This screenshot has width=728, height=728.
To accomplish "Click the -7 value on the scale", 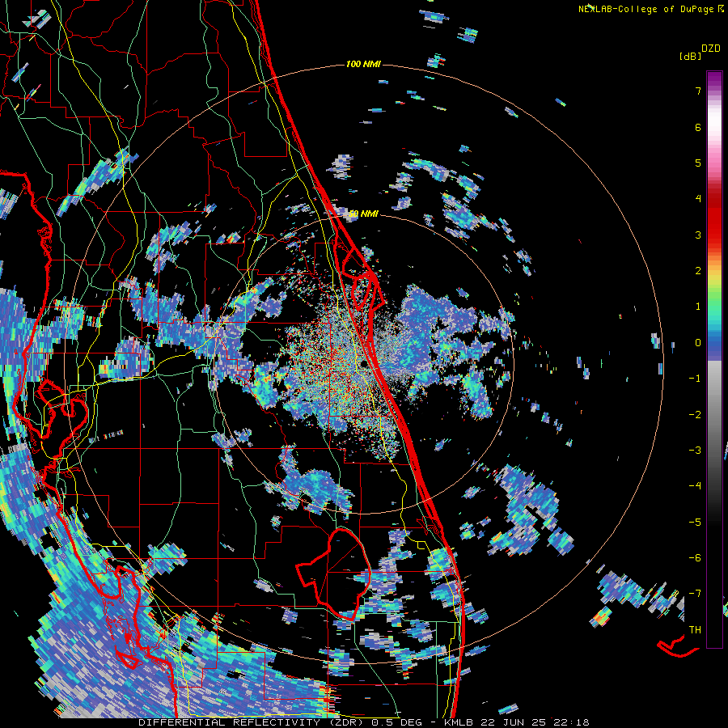I will click(695, 594).
